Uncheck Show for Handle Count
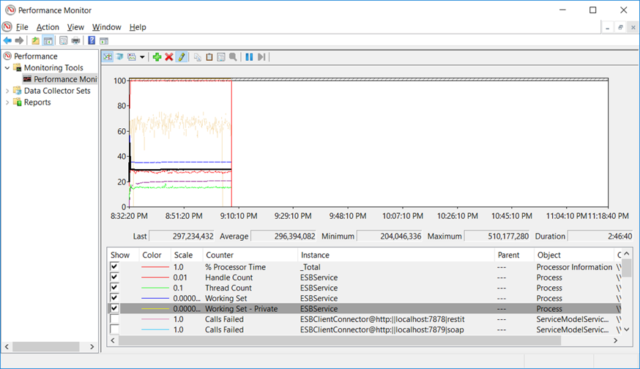This screenshot has width=640, height=369. pyautogui.click(x=114, y=277)
